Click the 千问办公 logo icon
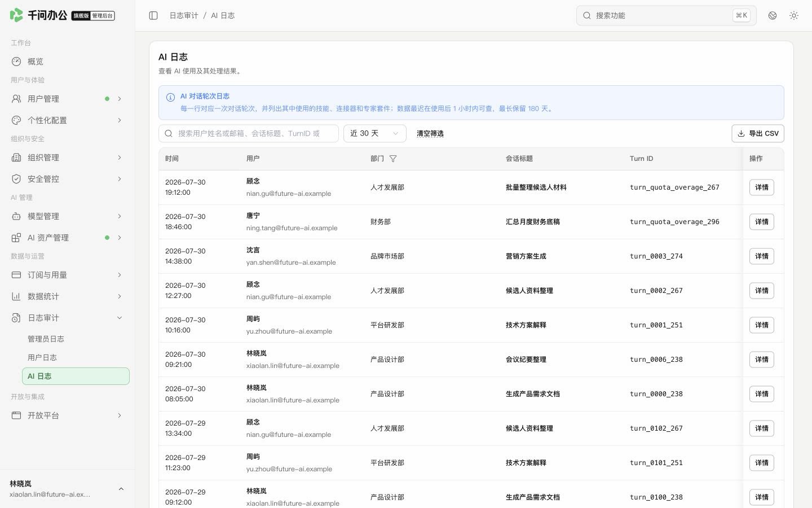 (16, 15)
